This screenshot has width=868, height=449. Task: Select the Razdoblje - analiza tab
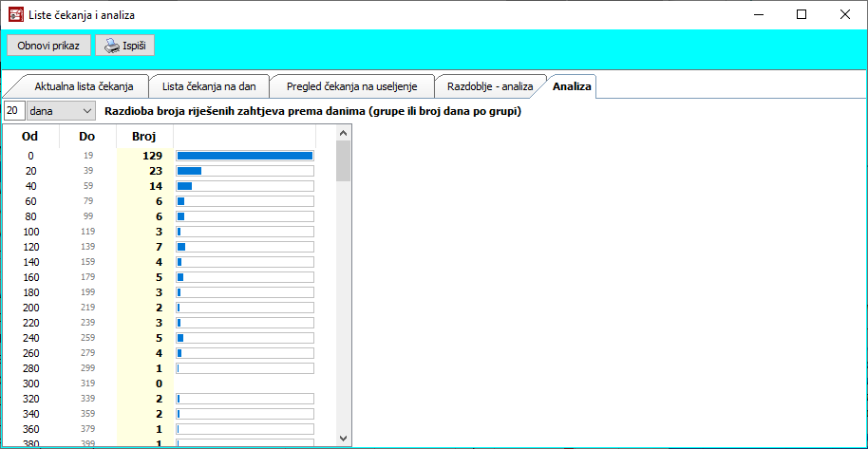click(x=490, y=86)
